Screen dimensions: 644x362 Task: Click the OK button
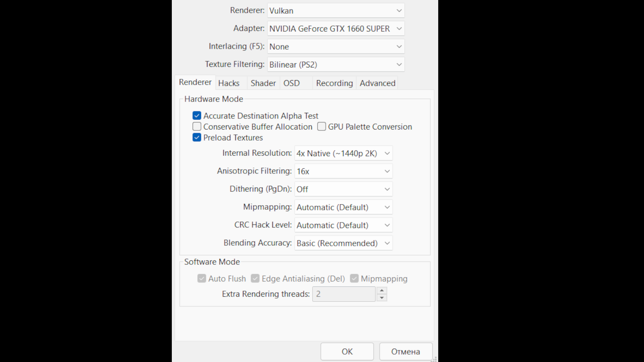347,351
